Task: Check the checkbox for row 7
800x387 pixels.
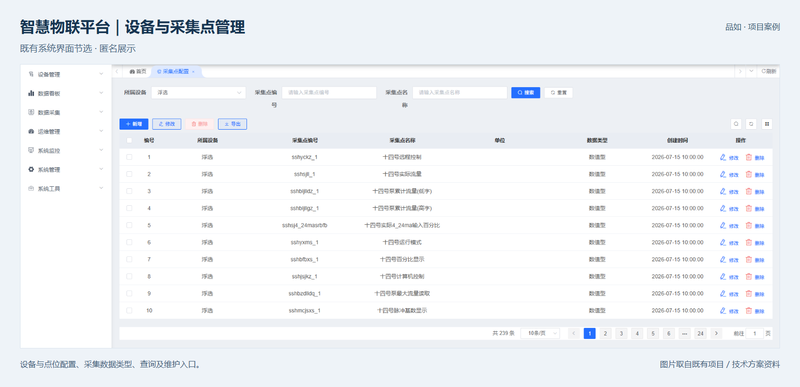Action: click(129, 259)
